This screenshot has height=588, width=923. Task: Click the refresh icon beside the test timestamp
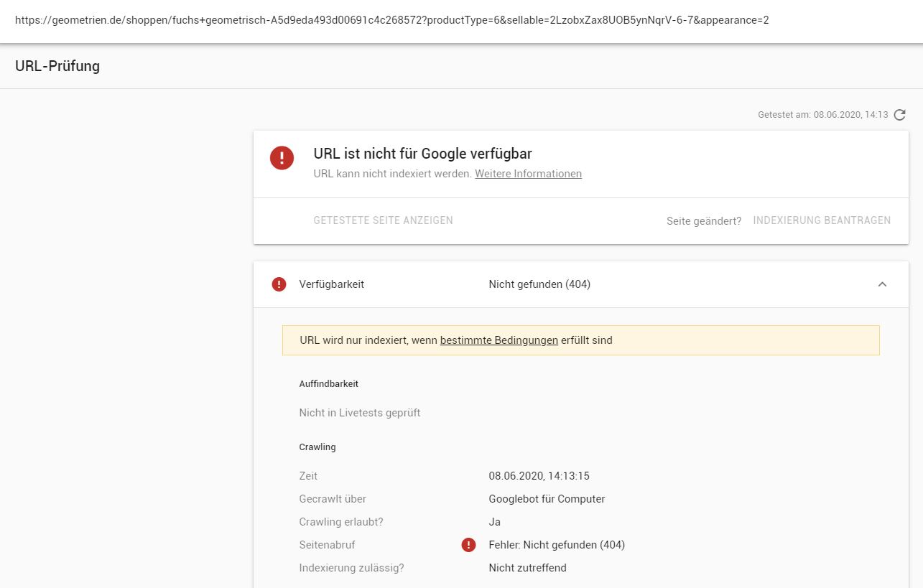(x=899, y=115)
